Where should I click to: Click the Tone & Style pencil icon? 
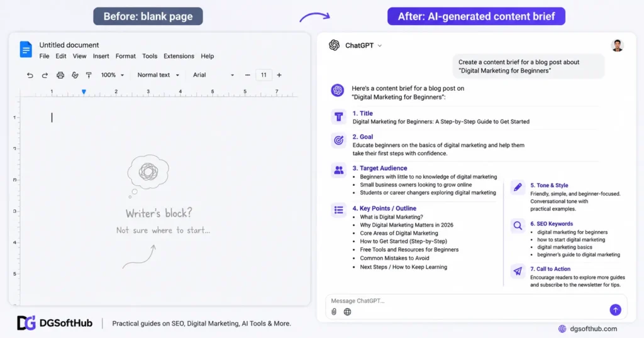pyautogui.click(x=518, y=187)
